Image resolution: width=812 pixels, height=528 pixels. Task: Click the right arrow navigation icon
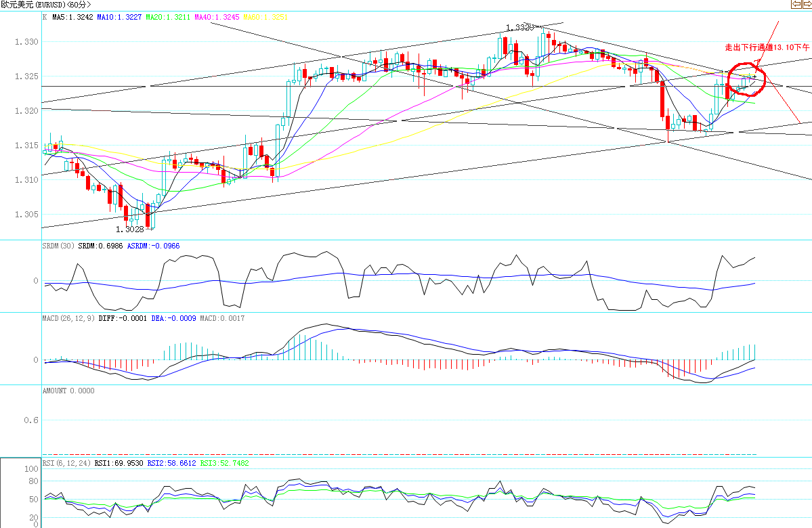click(807, 5)
